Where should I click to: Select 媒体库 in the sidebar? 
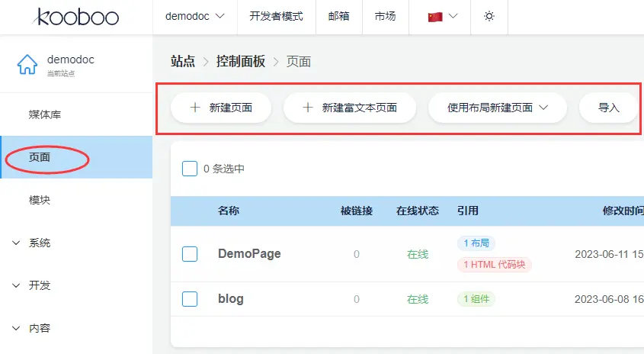click(45, 115)
